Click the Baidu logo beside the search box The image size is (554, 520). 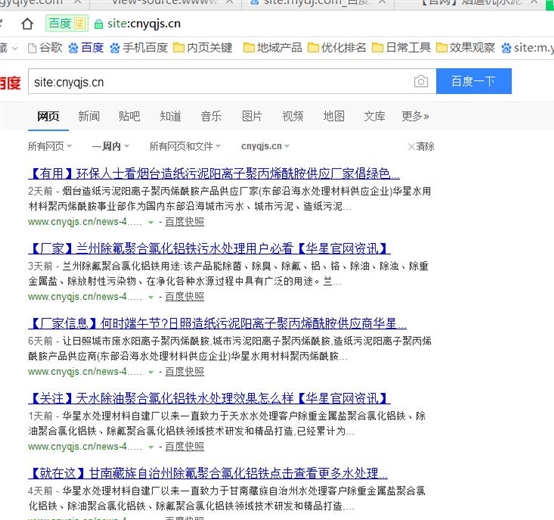(x=10, y=83)
